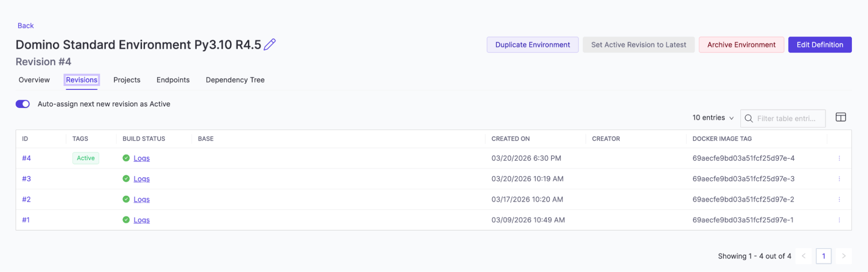Click the Showing 1 - 4 out of 4 text

[x=755, y=256]
